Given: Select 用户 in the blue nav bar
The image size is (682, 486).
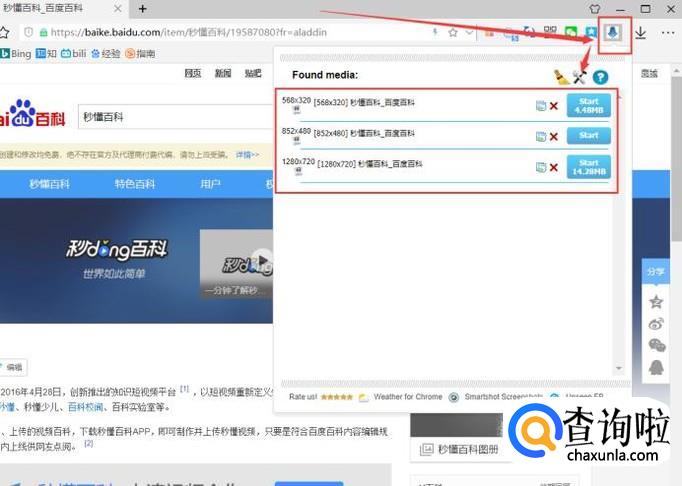Looking at the screenshot, I should [x=211, y=184].
